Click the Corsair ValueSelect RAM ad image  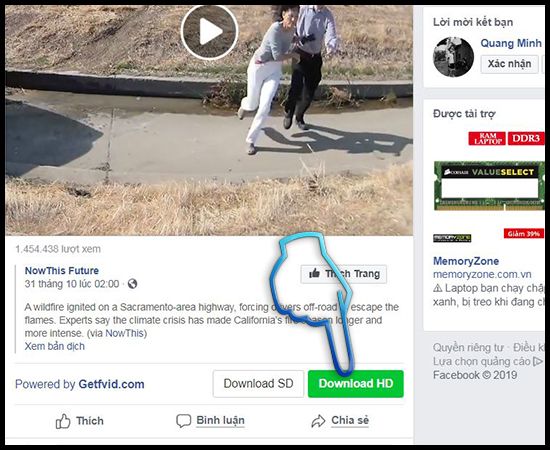(489, 186)
